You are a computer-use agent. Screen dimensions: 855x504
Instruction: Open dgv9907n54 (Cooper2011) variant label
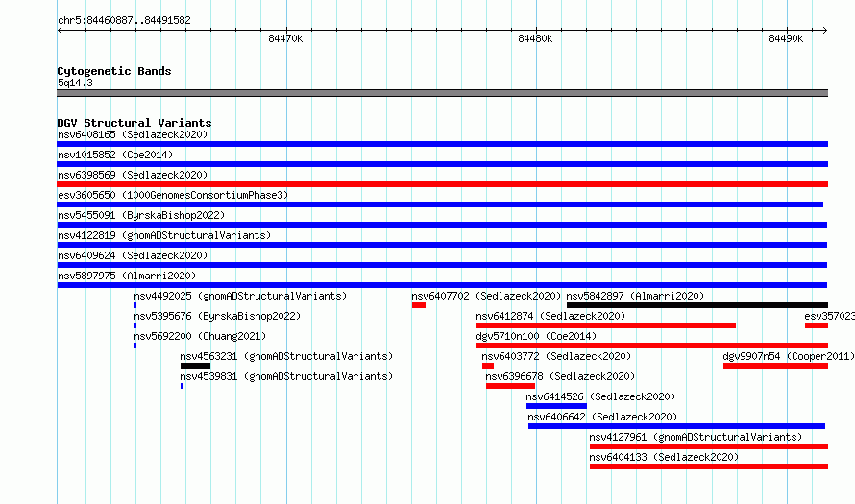point(789,356)
